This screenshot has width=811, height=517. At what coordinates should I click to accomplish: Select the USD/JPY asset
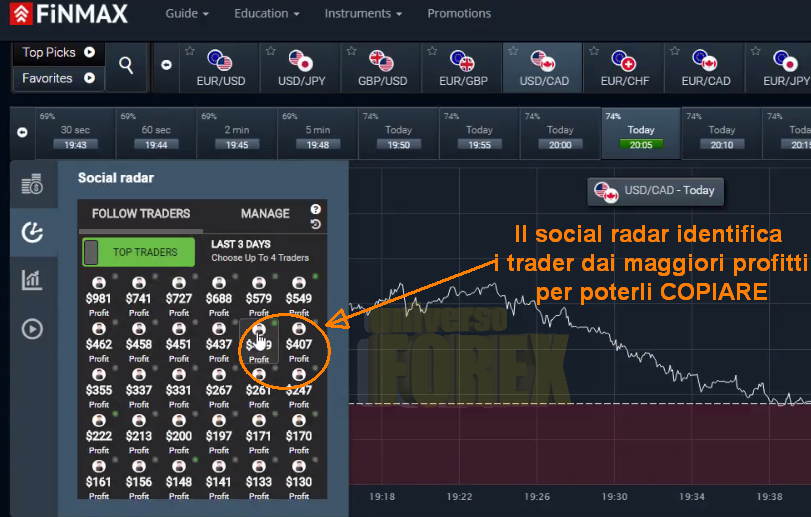pyautogui.click(x=302, y=68)
